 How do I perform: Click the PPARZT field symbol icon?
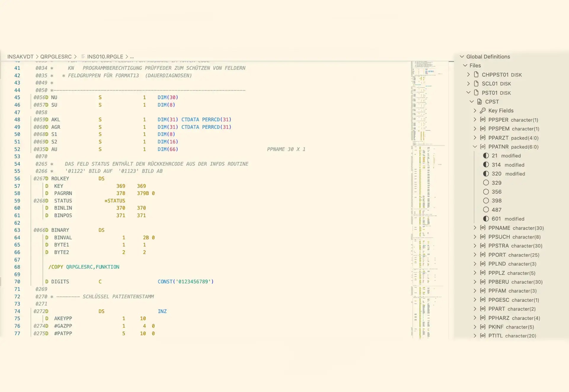pos(483,138)
